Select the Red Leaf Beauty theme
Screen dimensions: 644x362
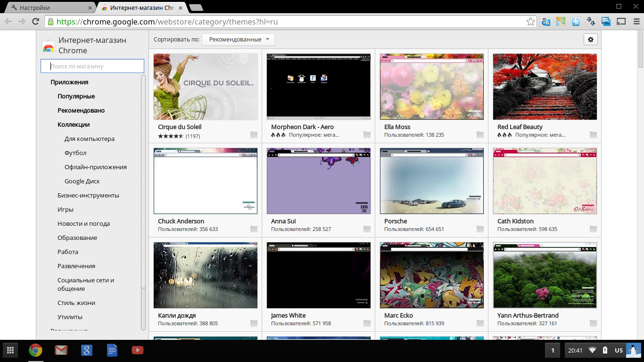[545, 87]
